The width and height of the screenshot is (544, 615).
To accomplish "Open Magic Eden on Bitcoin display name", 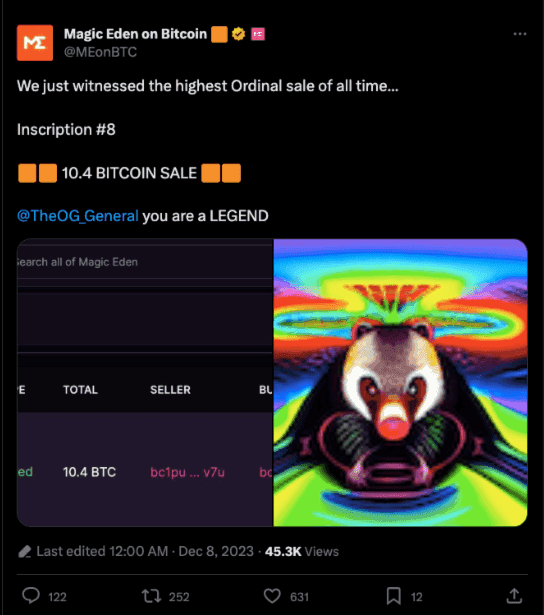I will click(135, 34).
